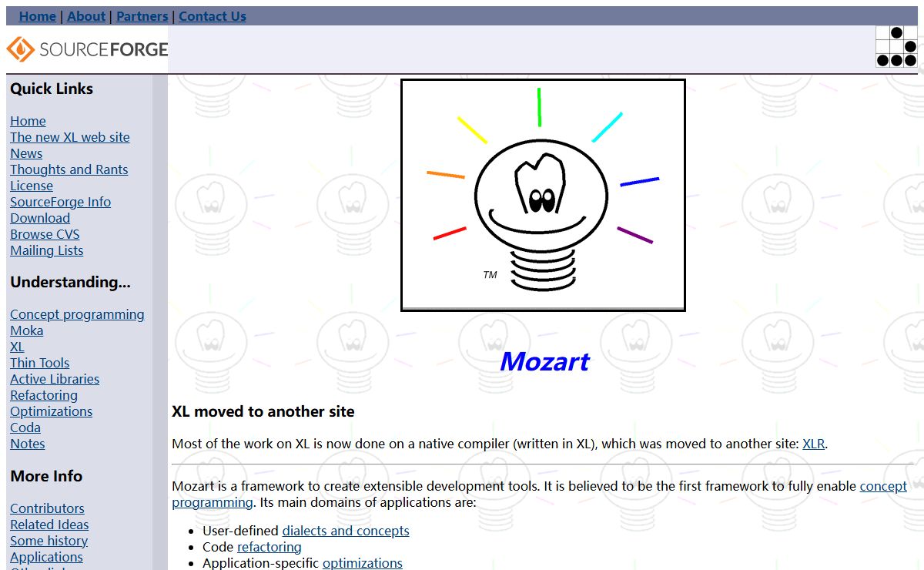Open Some history link
Screen dimensions: 924x570
click(49, 541)
